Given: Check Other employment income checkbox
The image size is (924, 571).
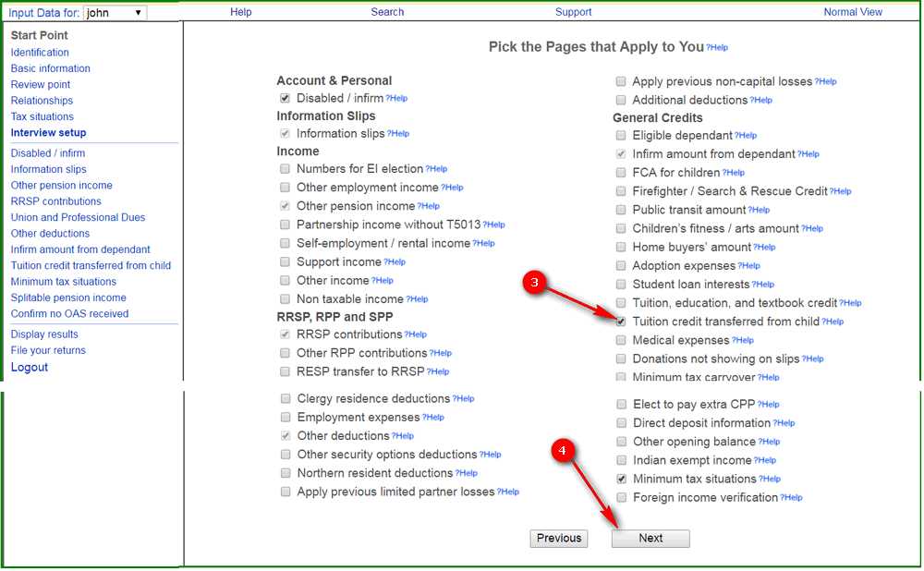Looking at the screenshot, I should click(x=286, y=188).
